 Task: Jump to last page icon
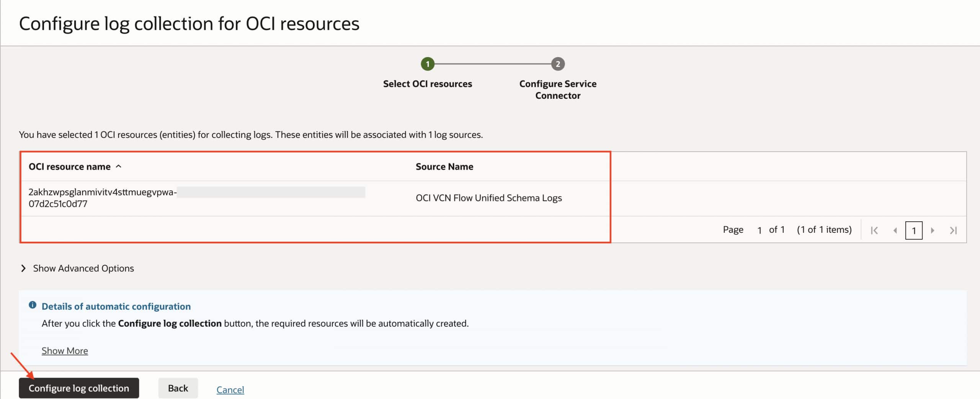point(953,230)
